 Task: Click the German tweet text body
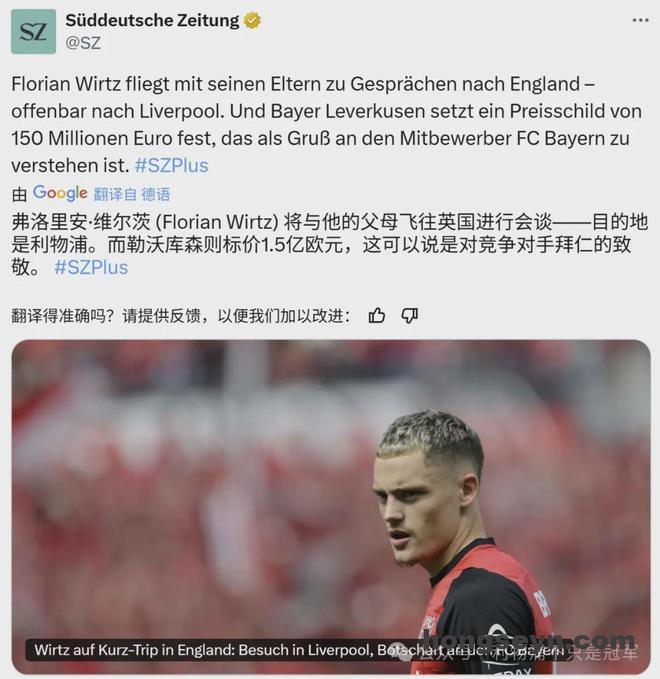327,125
